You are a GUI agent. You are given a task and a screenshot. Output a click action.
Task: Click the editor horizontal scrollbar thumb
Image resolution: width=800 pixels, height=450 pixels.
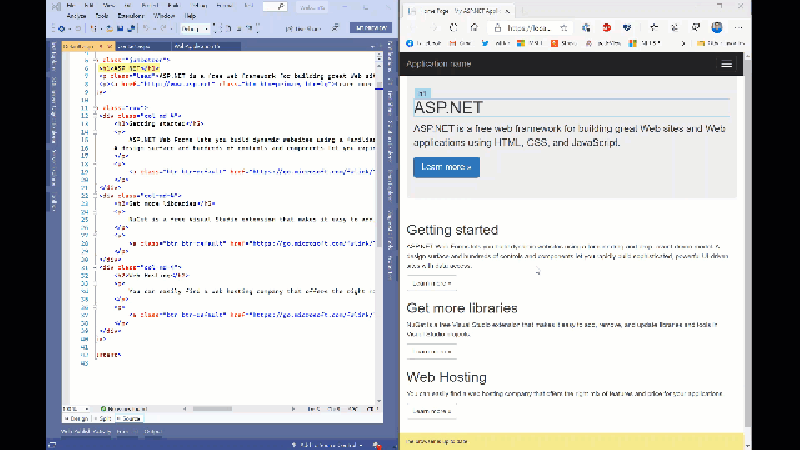click(212, 409)
